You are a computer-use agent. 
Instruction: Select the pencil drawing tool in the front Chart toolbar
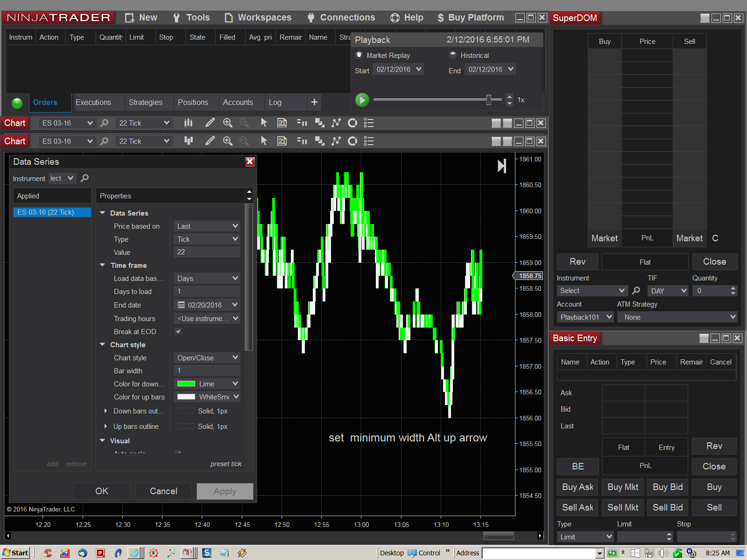pyautogui.click(x=210, y=141)
